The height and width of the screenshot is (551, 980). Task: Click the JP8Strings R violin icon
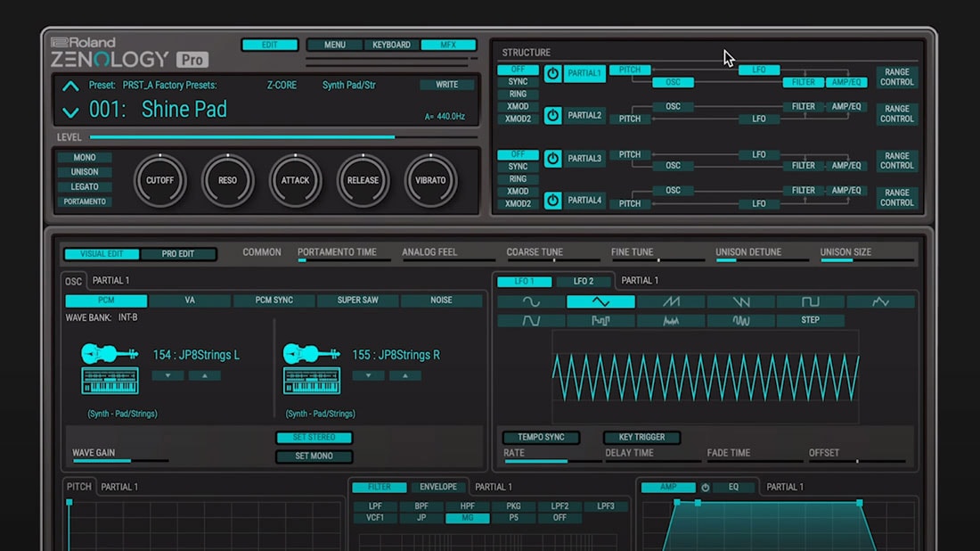point(311,353)
